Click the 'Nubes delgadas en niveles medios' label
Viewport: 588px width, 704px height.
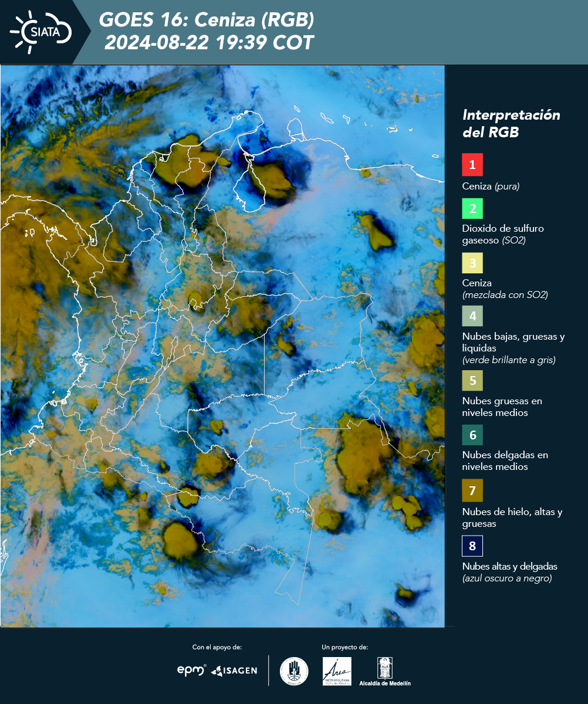tap(505, 461)
